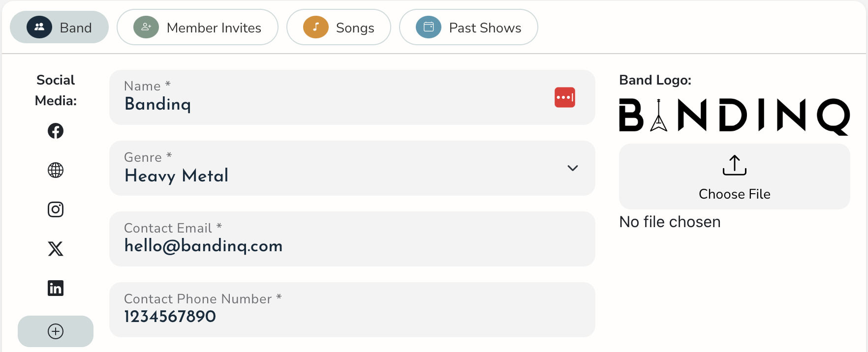Click the LinkedIn social media icon
Image resolution: width=868 pixels, height=352 pixels.
click(56, 288)
